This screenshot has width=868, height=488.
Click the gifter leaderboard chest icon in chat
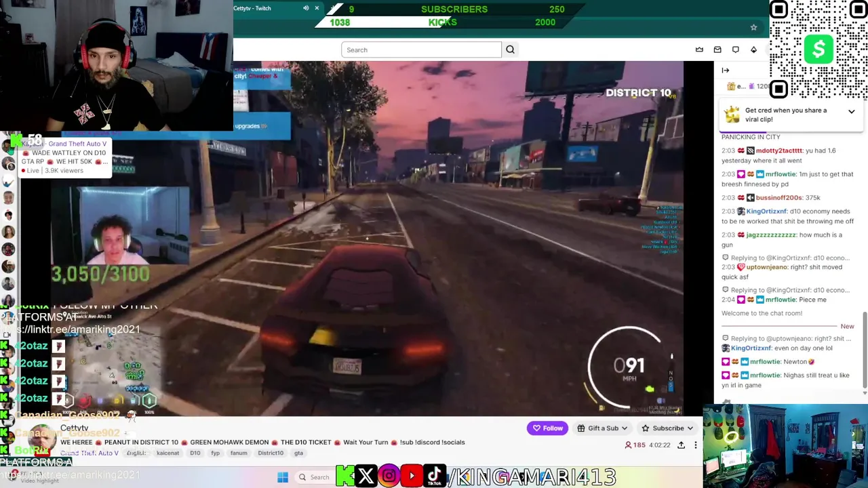coord(731,87)
